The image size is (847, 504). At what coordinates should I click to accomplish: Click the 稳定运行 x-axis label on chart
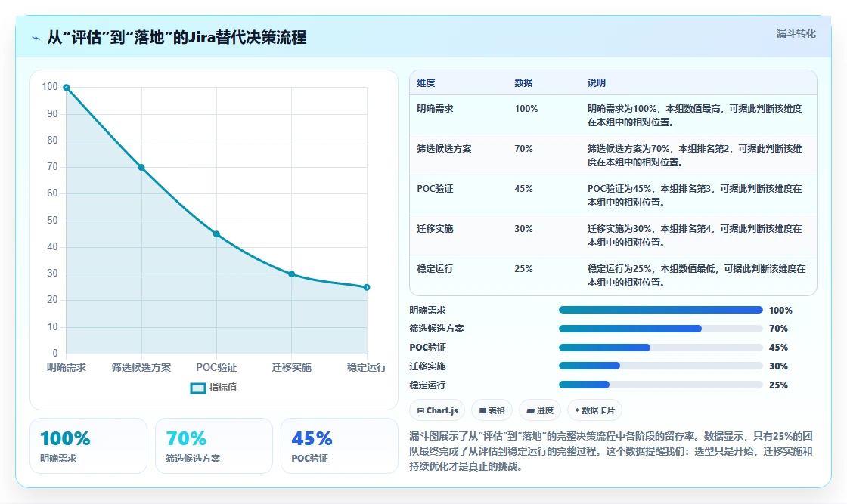tap(367, 367)
